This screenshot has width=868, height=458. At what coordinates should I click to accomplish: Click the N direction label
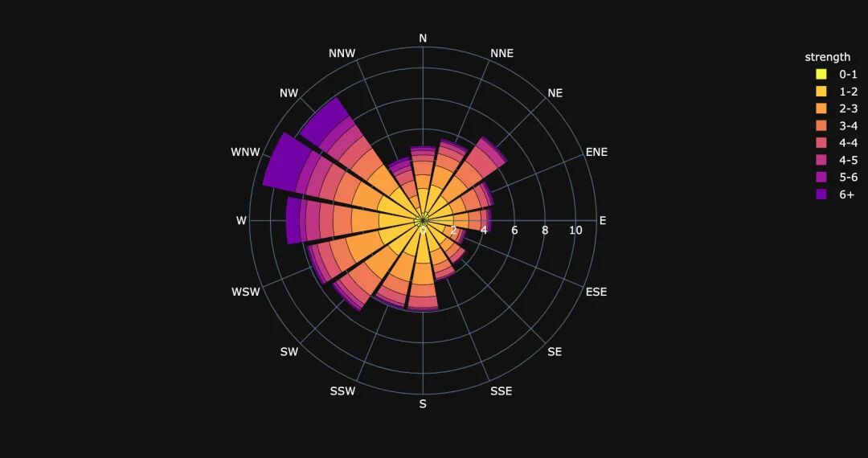coord(423,39)
